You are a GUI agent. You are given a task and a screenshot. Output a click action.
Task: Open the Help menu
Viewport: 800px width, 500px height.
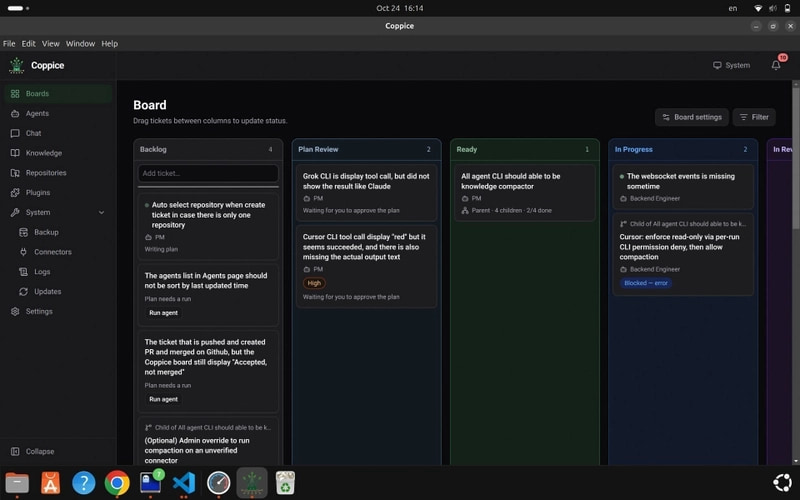click(x=109, y=44)
